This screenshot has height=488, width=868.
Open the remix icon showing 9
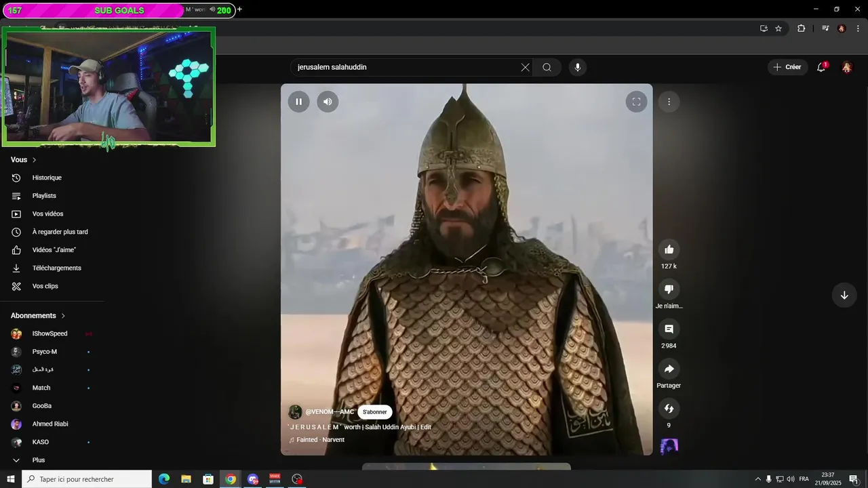(669, 409)
